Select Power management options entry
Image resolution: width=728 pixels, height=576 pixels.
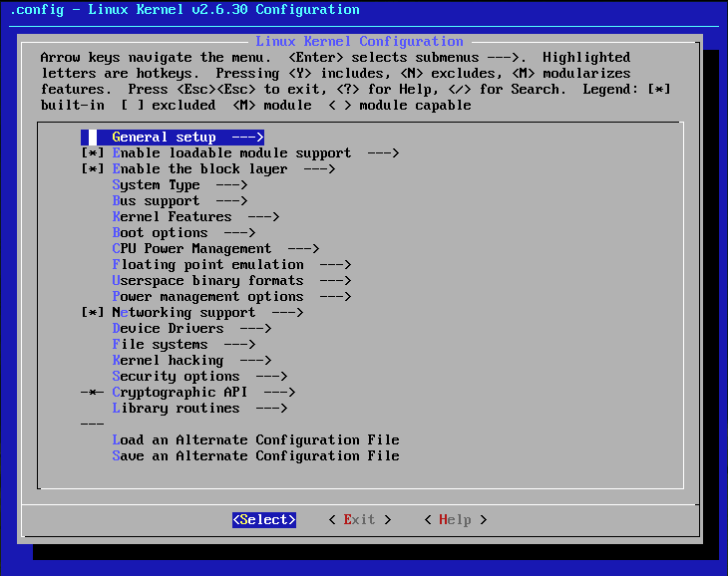(231, 296)
